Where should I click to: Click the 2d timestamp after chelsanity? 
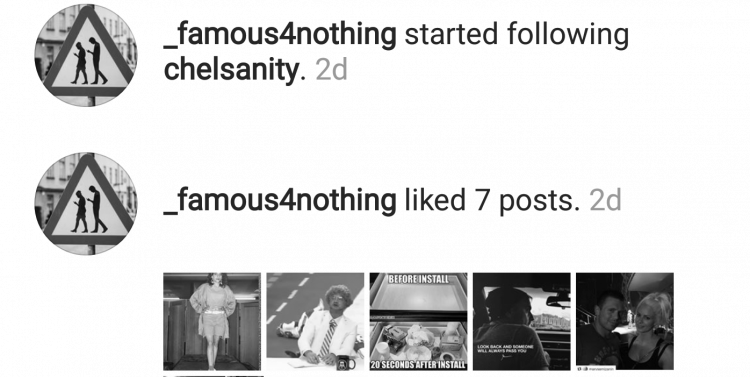331,71
